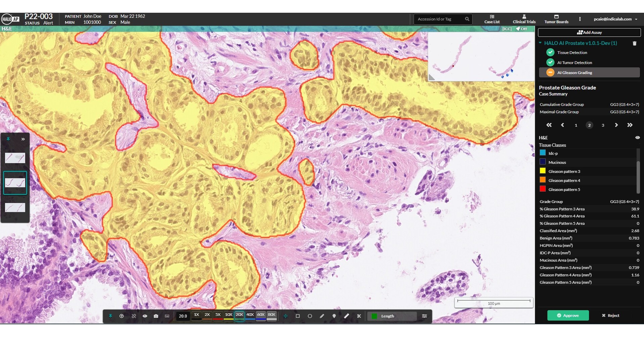This screenshot has height=337, width=644.
Task: Collapse the slide thumbnail panel
Action: [x=24, y=139]
